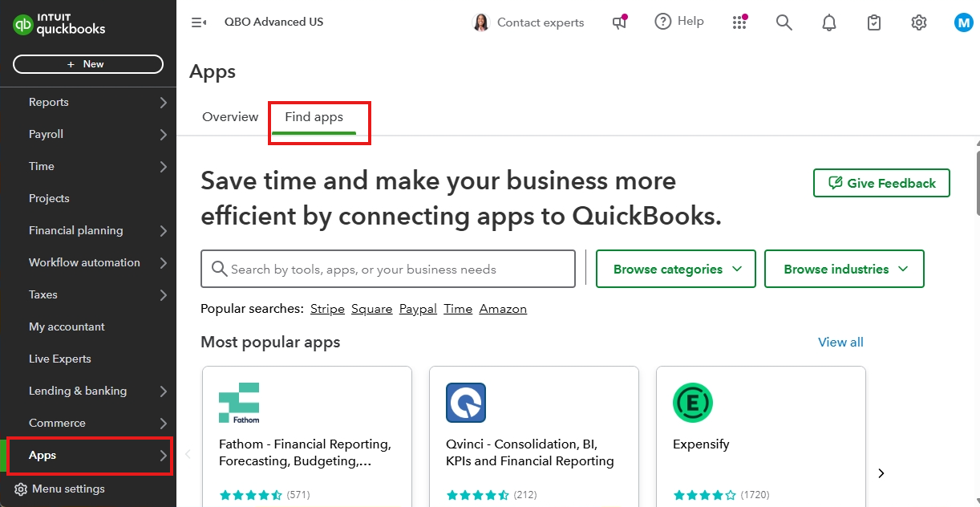
Task: Click the apps search input field
Action: click(x=388, y=269)
